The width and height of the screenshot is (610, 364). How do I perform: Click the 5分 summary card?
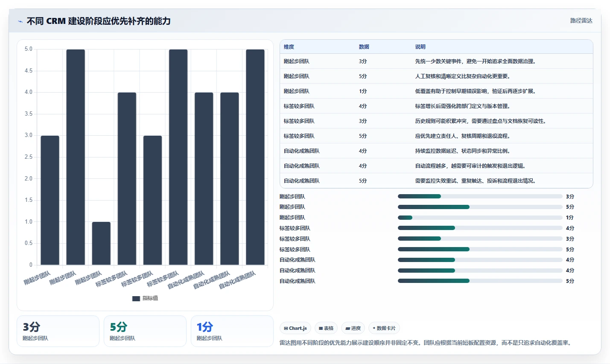pyautogui.click(x=145, y=331)
